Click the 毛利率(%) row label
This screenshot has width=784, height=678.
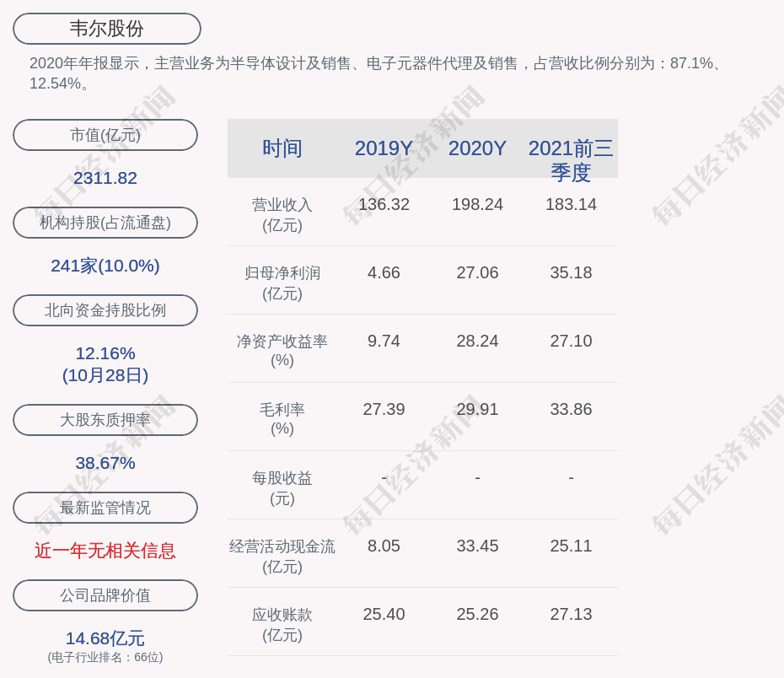tap(282, 419)
